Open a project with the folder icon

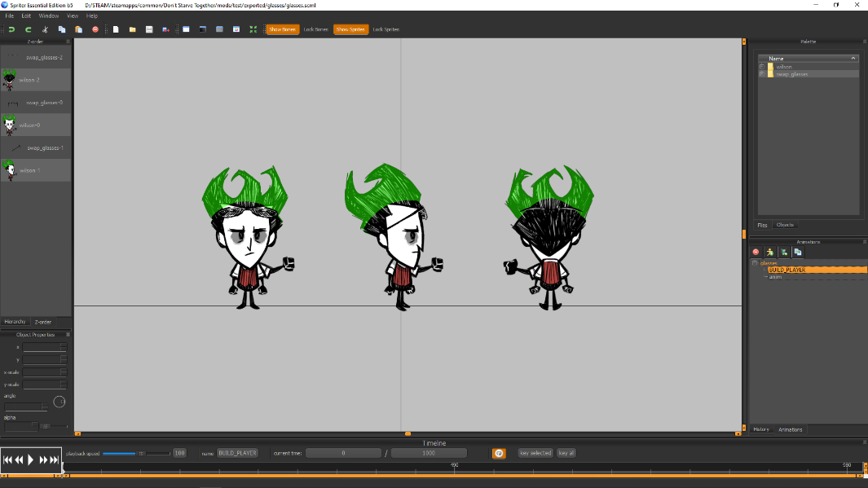coord(132,29)
